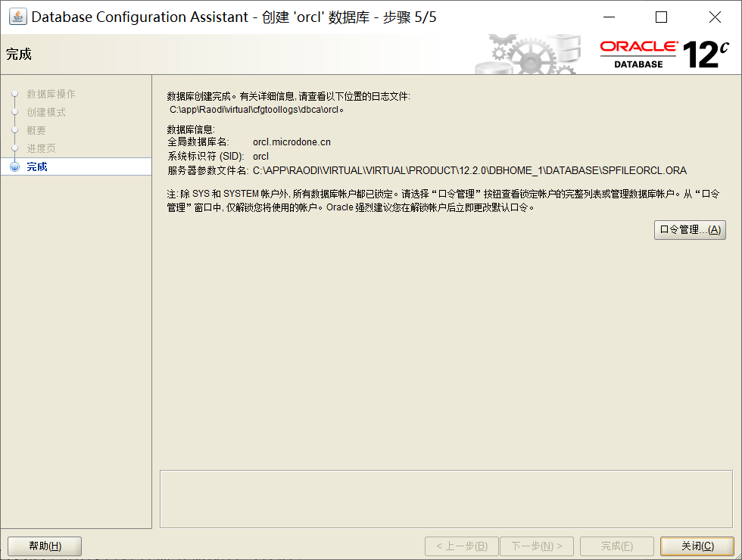Click the 数据库信息 heading
The image size is (742, 560).
(x=191, y=129)
